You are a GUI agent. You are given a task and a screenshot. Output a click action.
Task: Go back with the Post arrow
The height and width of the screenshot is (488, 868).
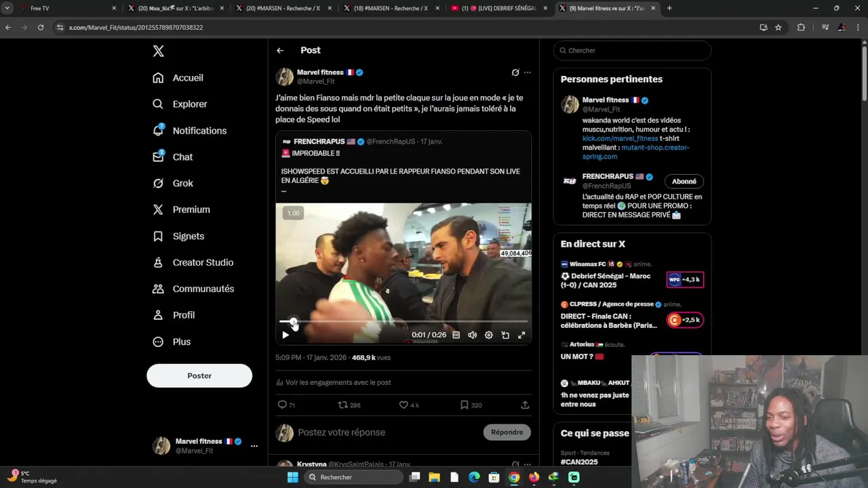[280, 50]
